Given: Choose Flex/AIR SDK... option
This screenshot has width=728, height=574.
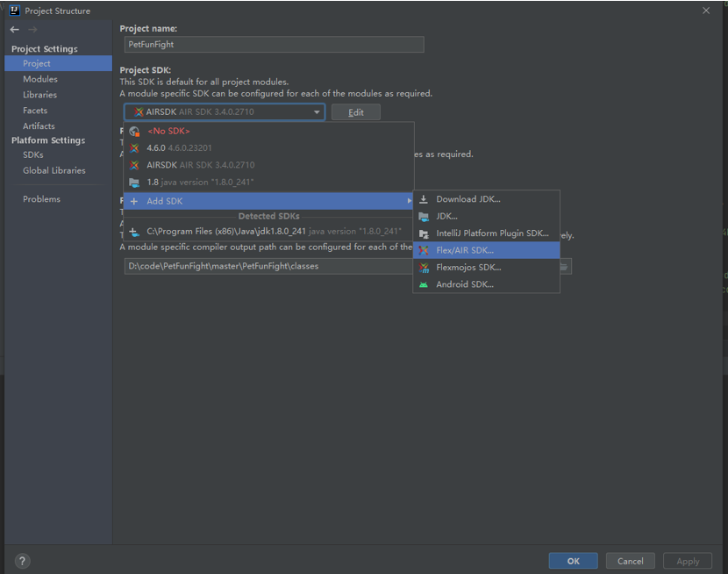Looking at the screenshot, I should [x=486, y=250].
